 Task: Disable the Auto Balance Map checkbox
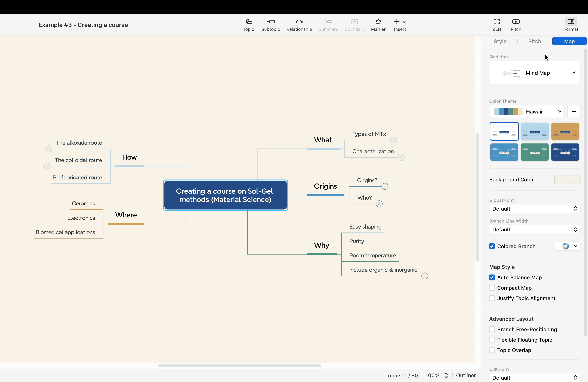point(492,277)
